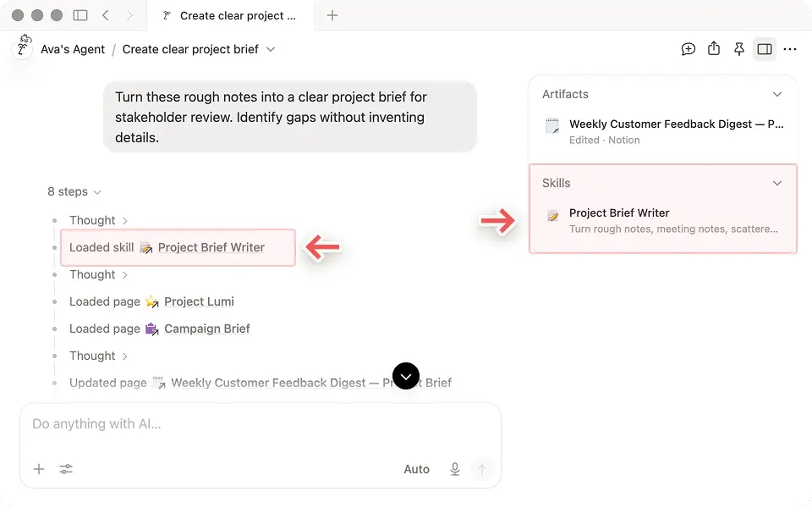Collapse the Skills section chevron
This screenshot has width=812, height=508.
[x=776, y=183]
